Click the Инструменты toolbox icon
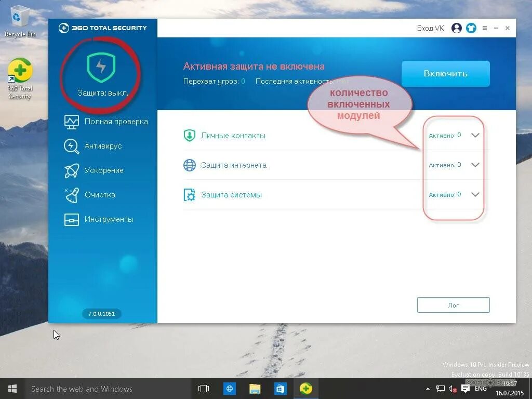This screenshot has width=532, height=399. tap(72, 220)
